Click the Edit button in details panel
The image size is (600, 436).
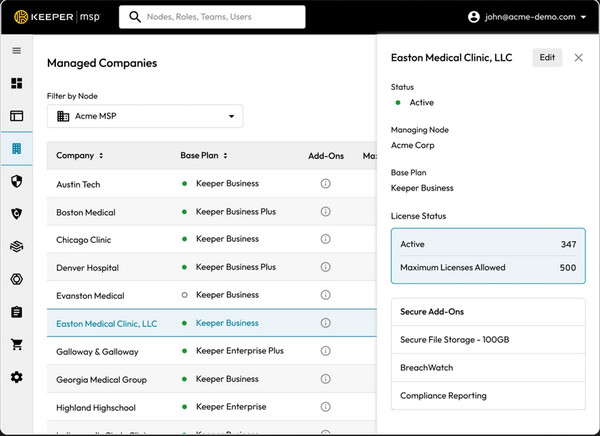point(547,58)
